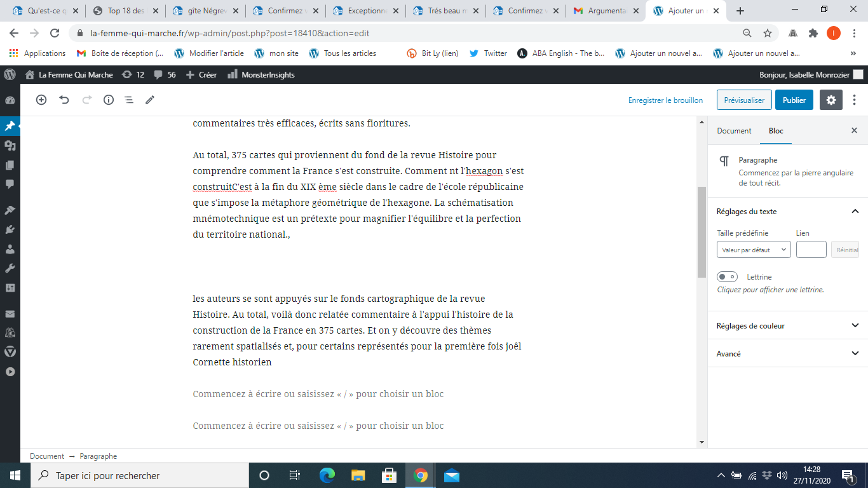Toggle the Lettrine drop cap switch
The image size is (868, 488).
pos(727,276)
